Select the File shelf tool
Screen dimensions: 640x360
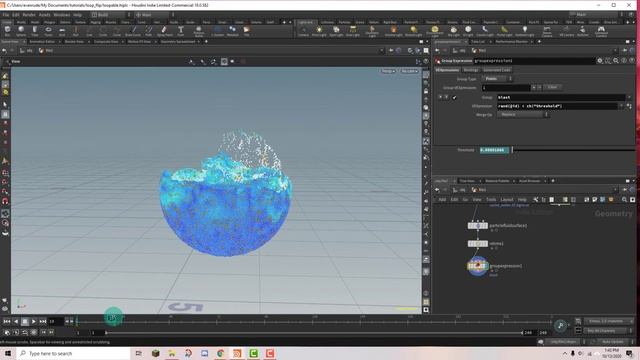click(247, 31)
